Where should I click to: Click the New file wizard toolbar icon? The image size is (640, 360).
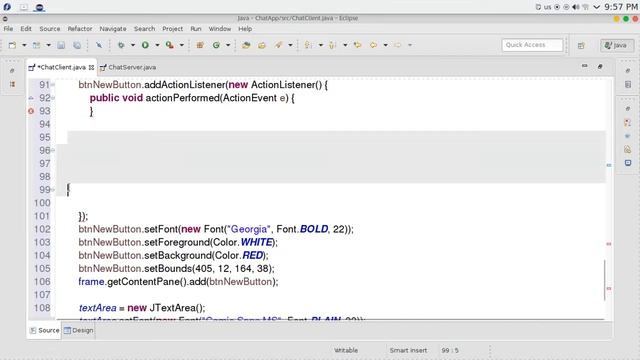click(12, 45)
